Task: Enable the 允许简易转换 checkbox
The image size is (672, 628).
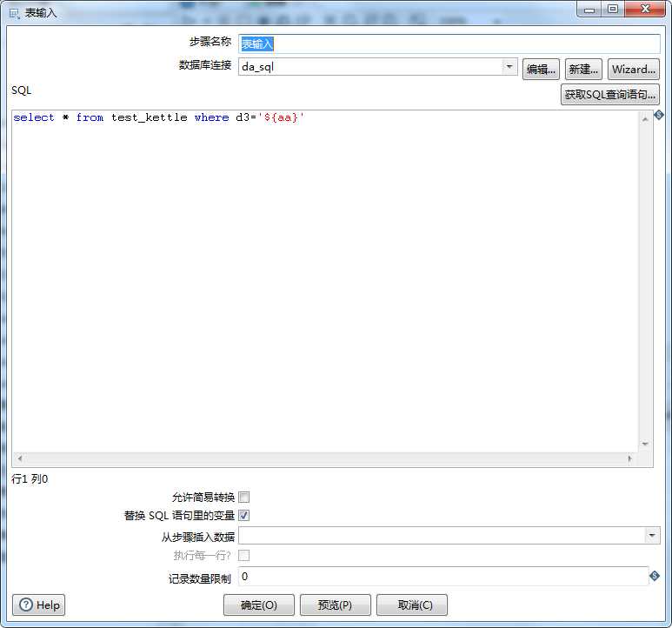Action: pyautogui.click(x=244, y=497)
